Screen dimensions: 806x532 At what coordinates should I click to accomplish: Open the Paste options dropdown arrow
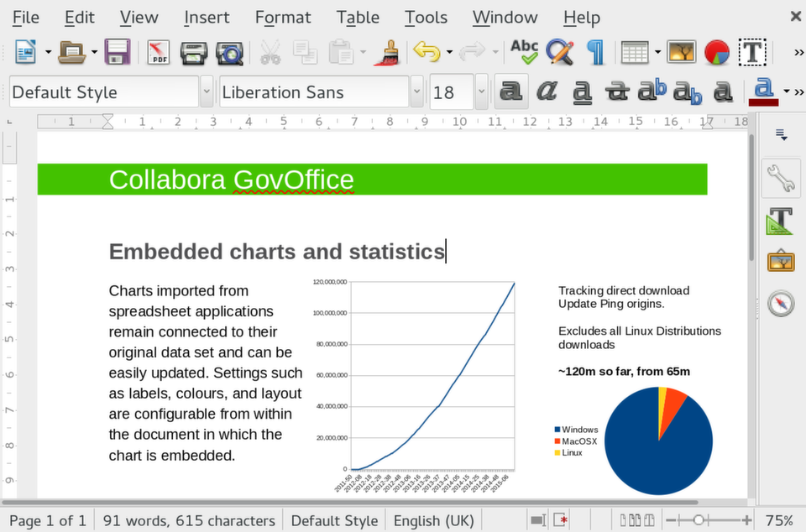363,52
